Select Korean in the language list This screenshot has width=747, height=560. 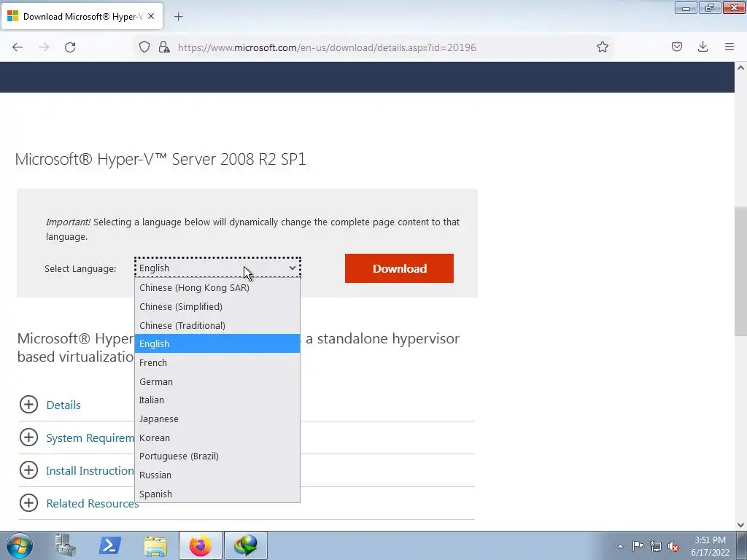pos(217,437)
